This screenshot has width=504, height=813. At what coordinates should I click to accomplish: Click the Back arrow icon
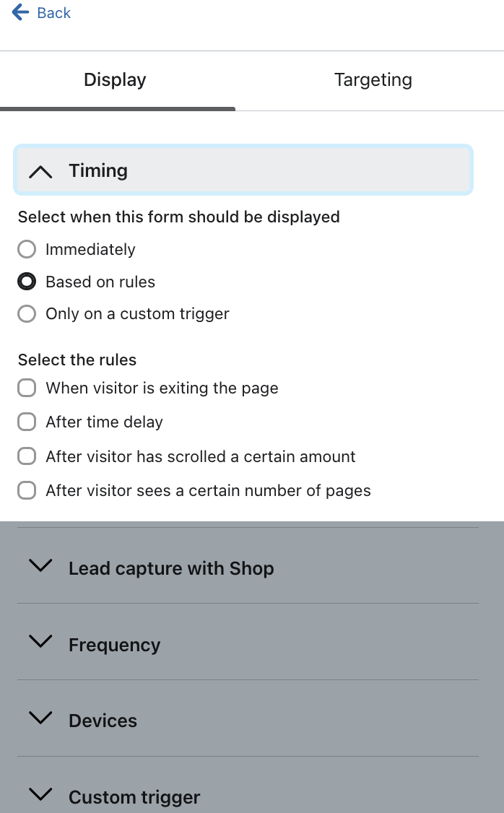18,12
